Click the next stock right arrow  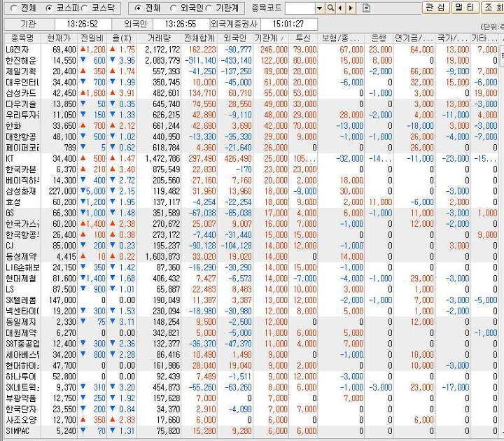point(351,8)
